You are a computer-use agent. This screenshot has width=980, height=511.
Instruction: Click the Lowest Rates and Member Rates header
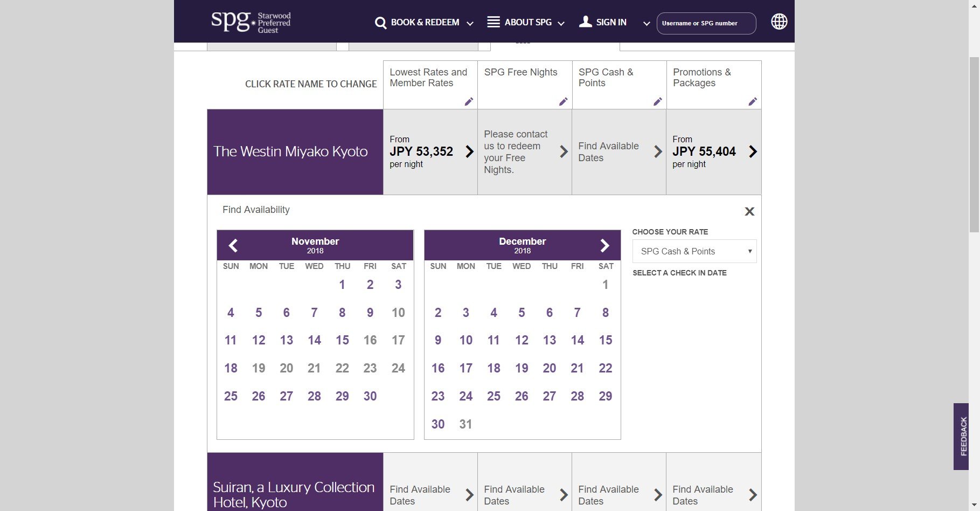tap(428, 78)
